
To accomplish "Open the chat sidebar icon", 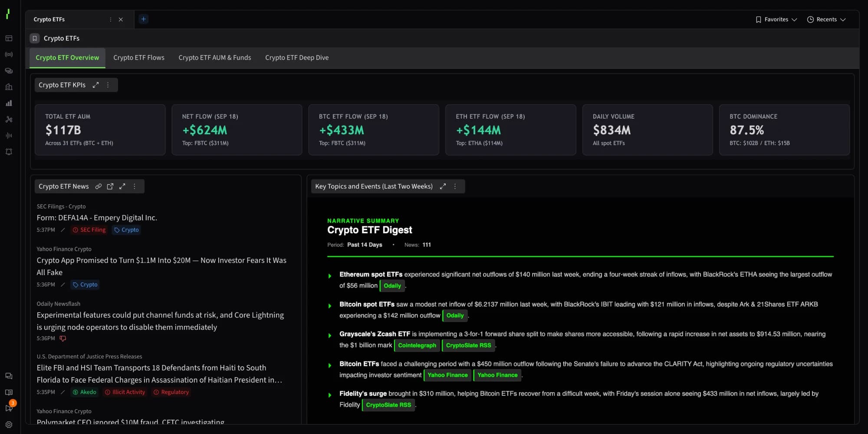I will tap(9, 376).
